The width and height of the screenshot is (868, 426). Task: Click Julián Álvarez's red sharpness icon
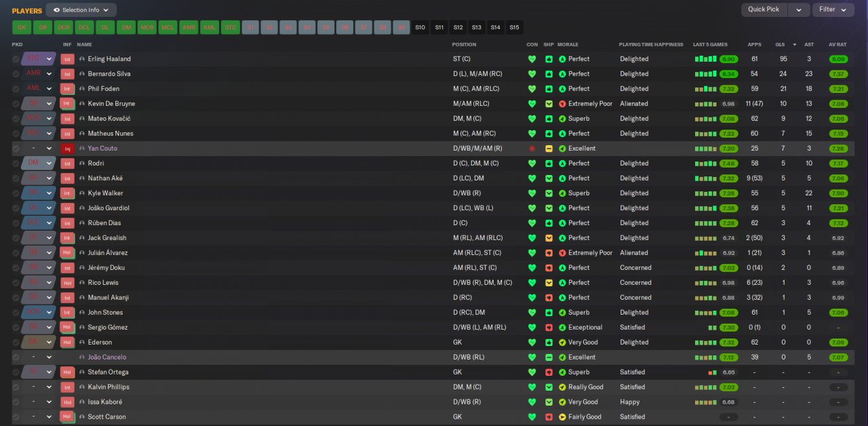pyautogui.click(x=549, y=253)
